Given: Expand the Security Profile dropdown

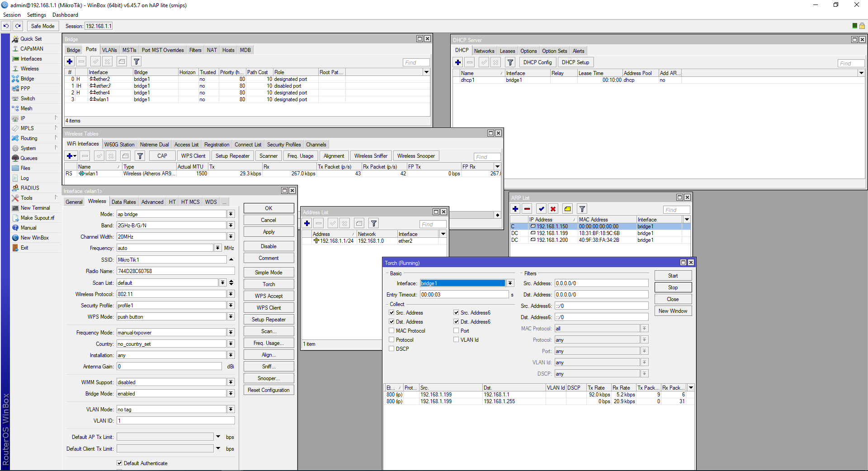Looking at the screenshot, I should (x=231, y=306).
